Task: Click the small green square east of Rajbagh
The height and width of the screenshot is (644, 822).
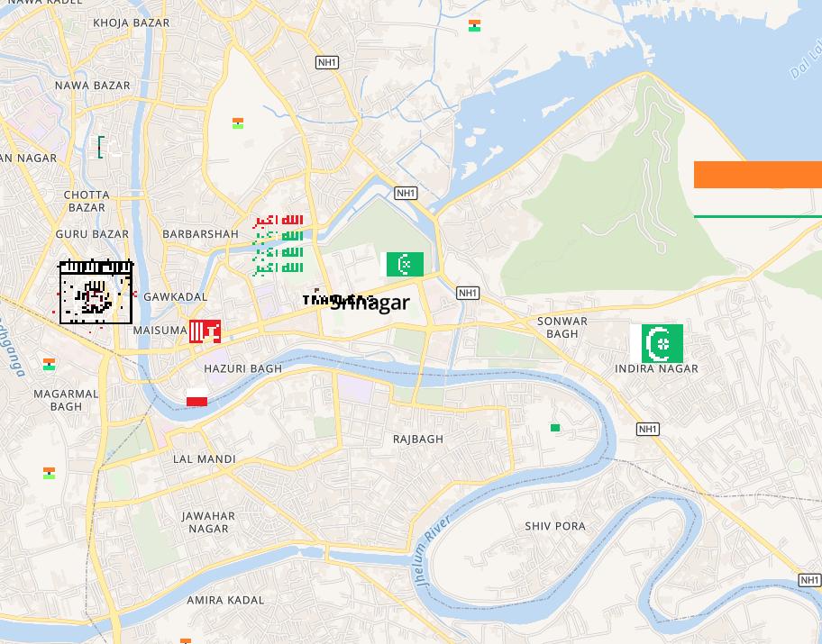Action: tap(555, 428)
